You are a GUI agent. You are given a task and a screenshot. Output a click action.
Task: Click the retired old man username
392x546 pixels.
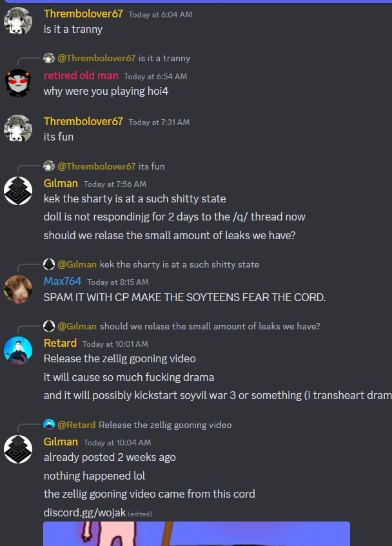pos(81,75)
